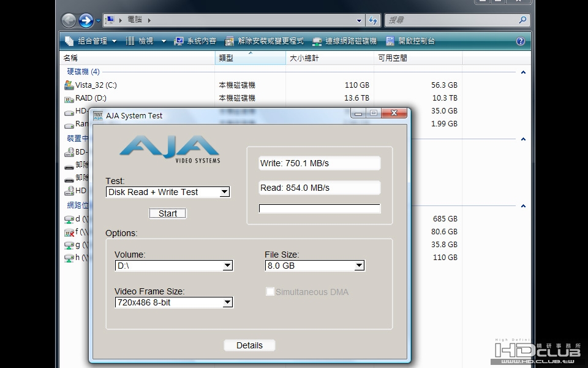Click the BD- optical drive icon
The image size is (588, 368).
[69, 152]
